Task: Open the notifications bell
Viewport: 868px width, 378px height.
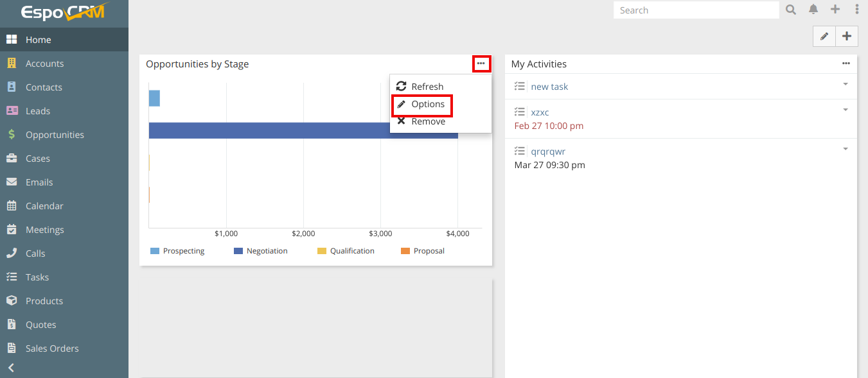Action: pyautogui.click(x=813, y=10)
